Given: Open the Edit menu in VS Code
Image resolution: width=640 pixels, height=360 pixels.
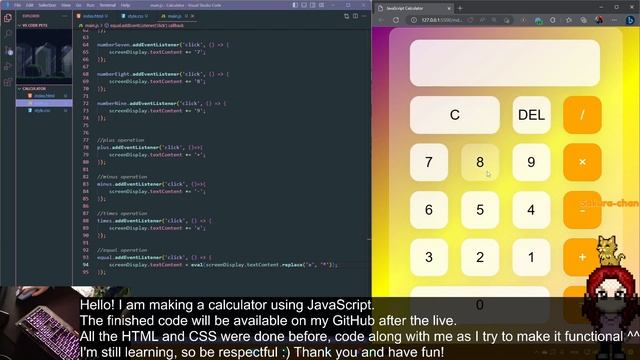Looking at the screenshot, I should pos(29,5).
